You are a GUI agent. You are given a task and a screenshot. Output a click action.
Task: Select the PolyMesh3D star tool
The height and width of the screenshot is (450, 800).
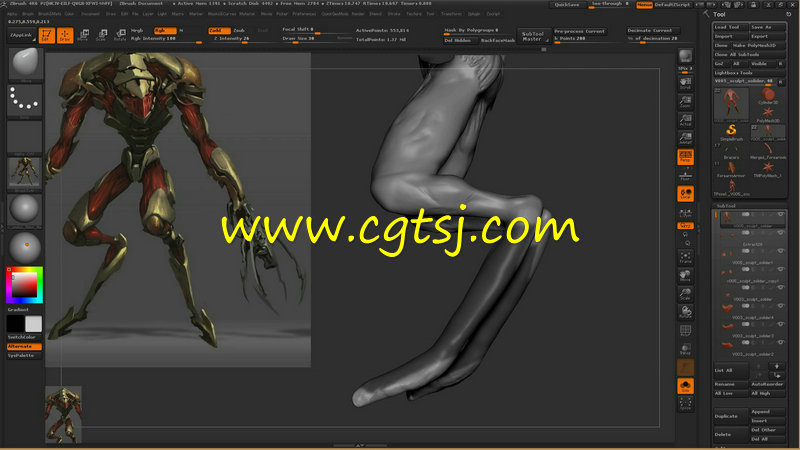(x=768, y=114)
